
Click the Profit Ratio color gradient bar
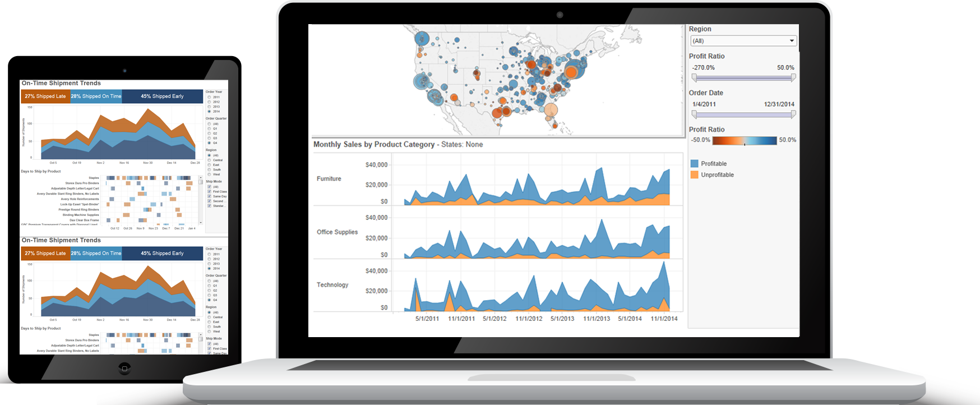click(x=744, y=140)
